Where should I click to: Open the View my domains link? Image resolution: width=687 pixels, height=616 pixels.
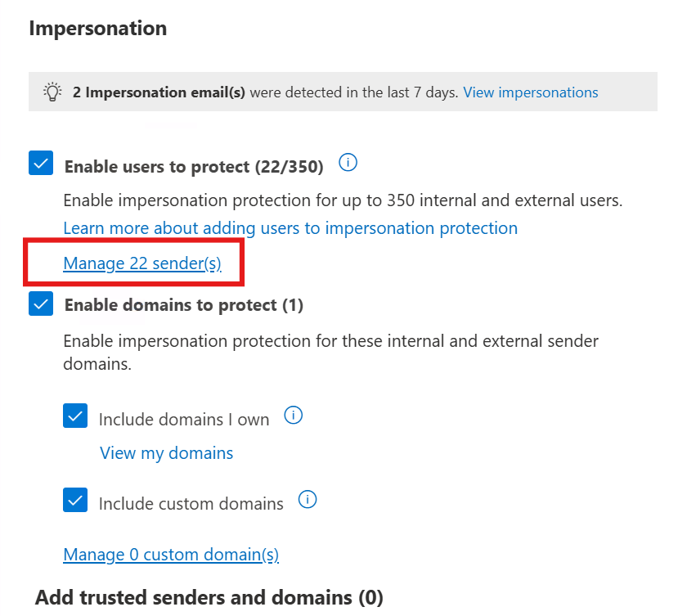pos(166,453)
